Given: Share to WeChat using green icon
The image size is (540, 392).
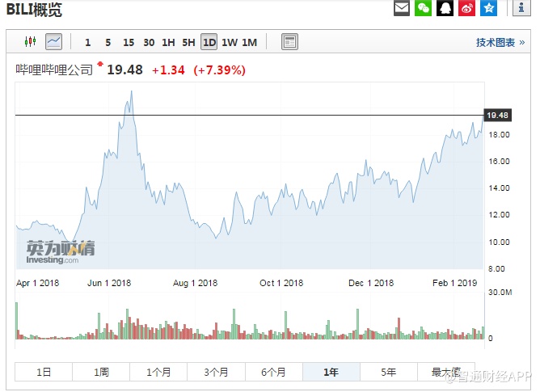Looking at the screenshot, I should pos(424,9).
